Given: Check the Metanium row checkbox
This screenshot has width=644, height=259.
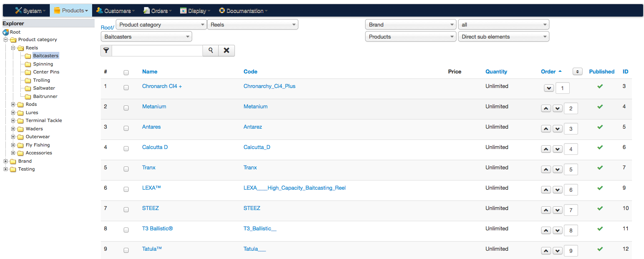Looking at the screenshot, I should click(126, 108).
